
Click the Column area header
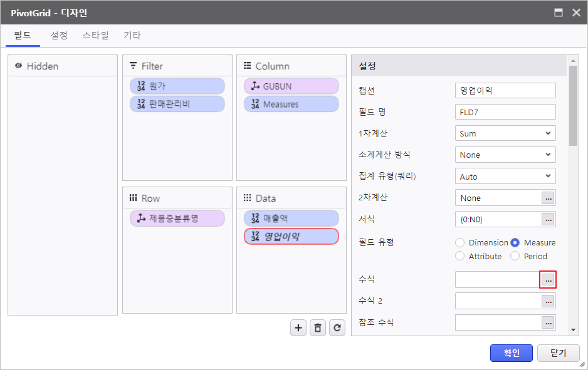(x=291, y=66)
